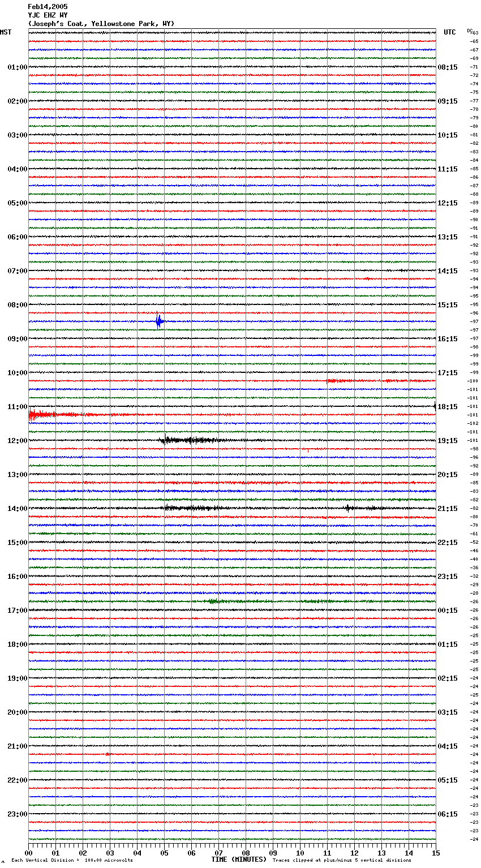Select the 07:00 MST time label
The height and width of the screenshot is (868, 481).
18,271
